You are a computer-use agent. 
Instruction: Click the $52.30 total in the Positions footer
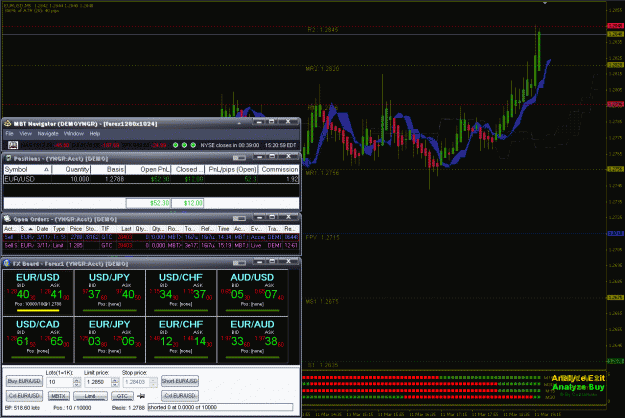pos(148,203)
